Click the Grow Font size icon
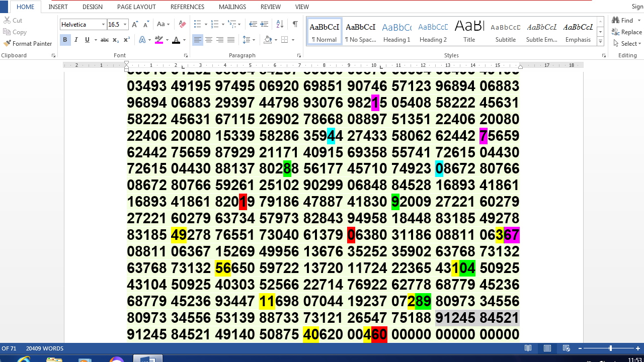 tap(135, 24)
